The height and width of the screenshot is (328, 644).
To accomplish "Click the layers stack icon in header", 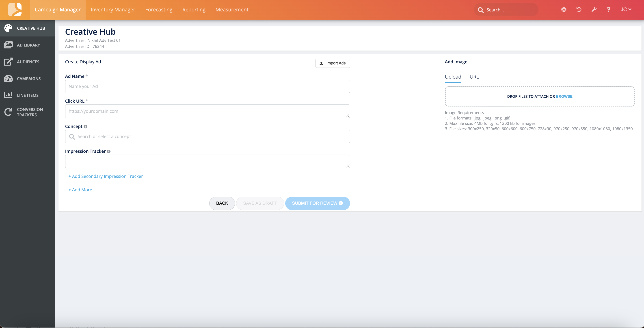I will 564,9.
